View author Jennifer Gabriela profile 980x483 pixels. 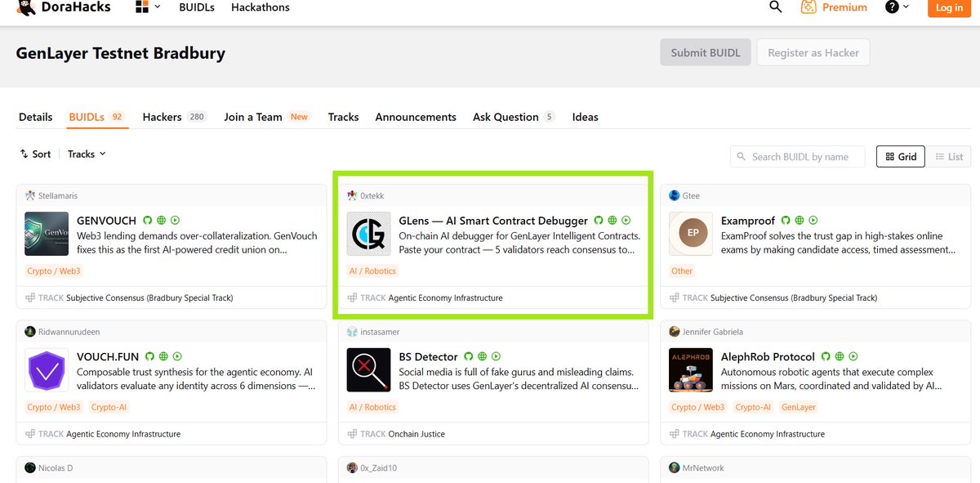(x=706, y=332)
